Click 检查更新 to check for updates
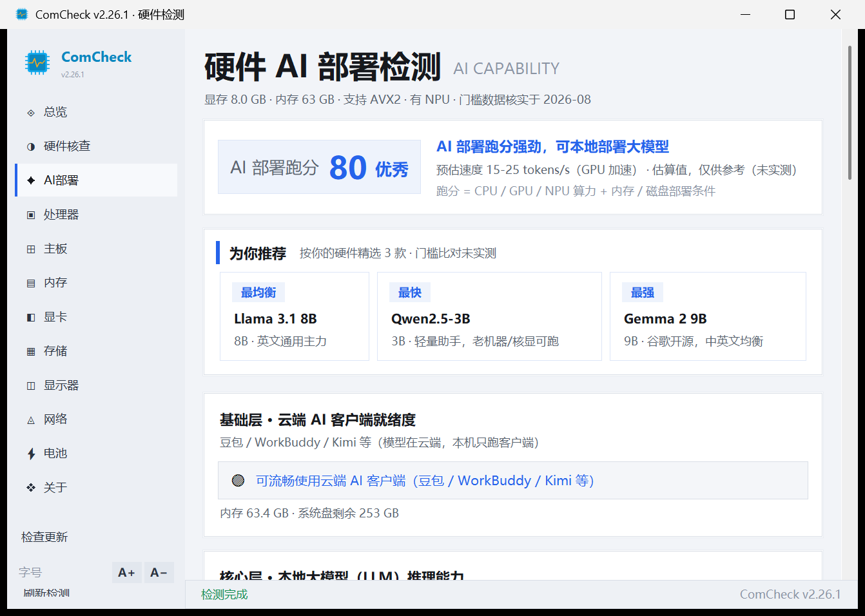865x616 pixels. 44,537
